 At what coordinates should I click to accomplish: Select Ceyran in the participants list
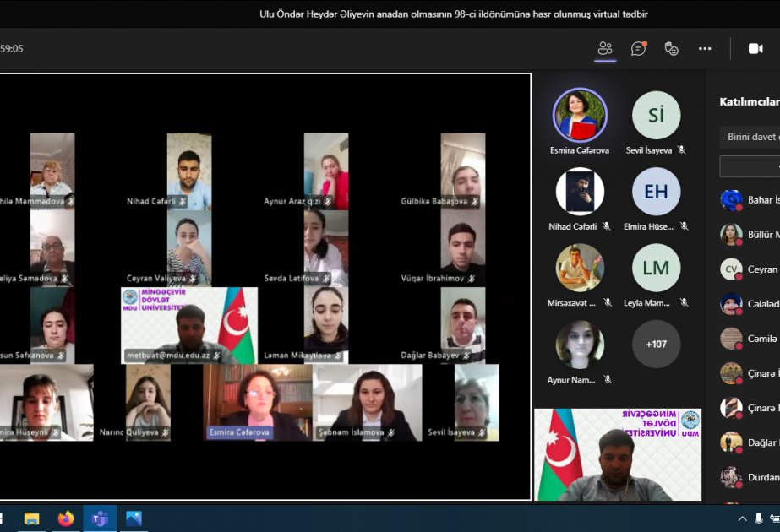[750, 269]
